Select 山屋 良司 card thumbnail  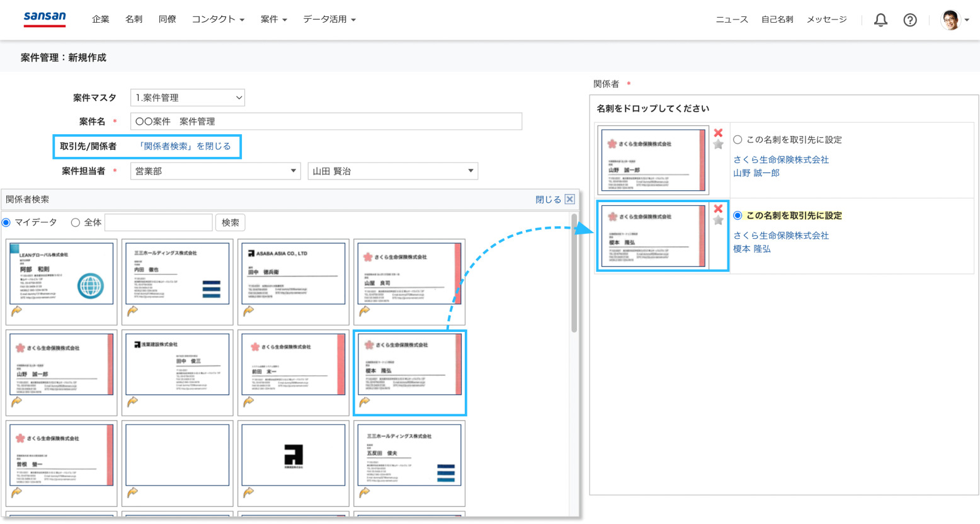[409, 273]
